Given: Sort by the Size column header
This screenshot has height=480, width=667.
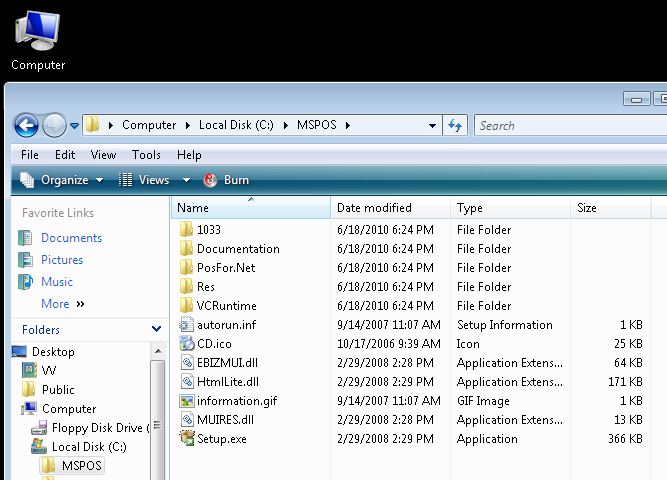Looking at the screenshot, I should tap(610, 208).
